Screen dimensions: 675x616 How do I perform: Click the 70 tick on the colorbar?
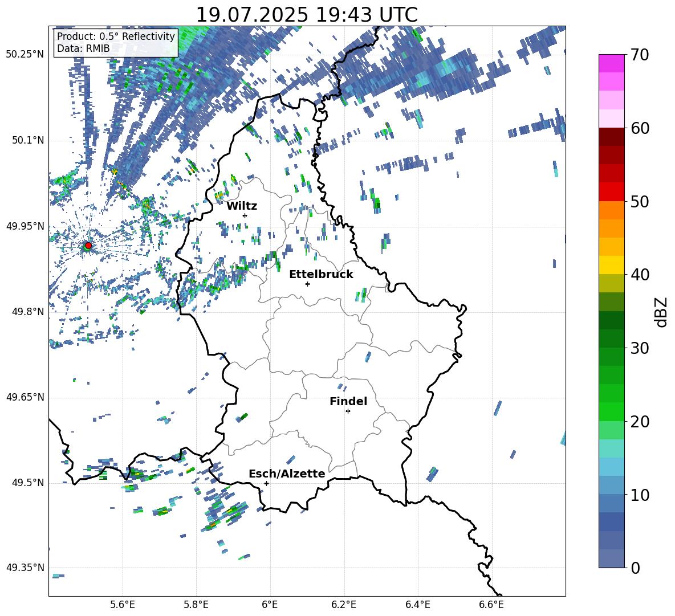click(640, 55)
